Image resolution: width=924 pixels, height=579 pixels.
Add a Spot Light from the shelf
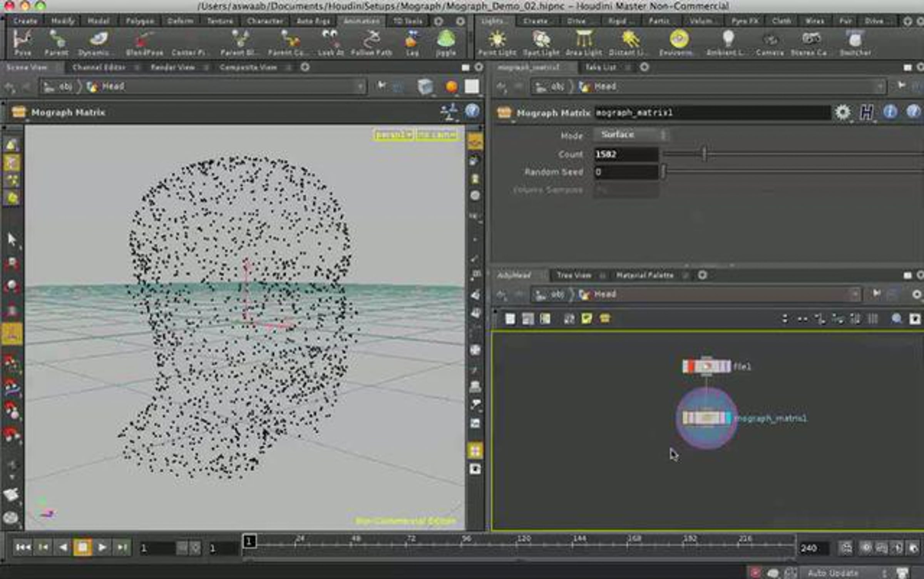point(541,43)
